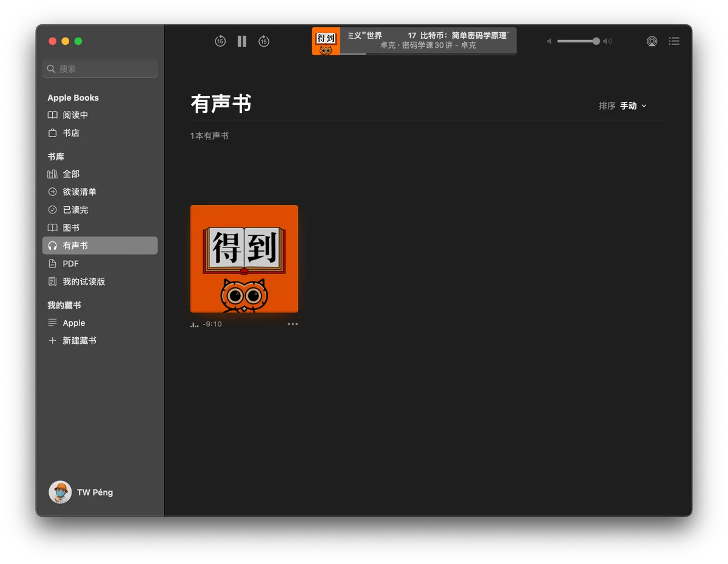Viewport: 728px width, 564px height.
Task: Open the audiobook's three-dot more menu
Action: pos(292,324)
